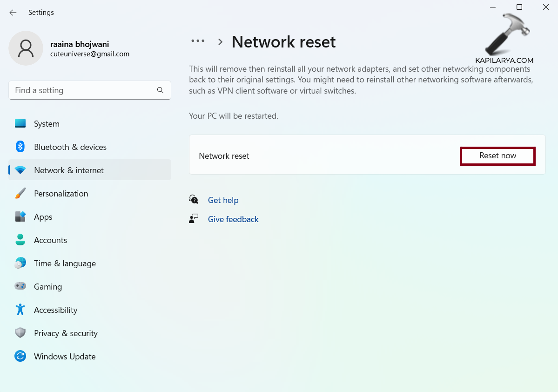Open Bluetooth & devices via its icon
558x392 pixels.
[x=20, y=147]
